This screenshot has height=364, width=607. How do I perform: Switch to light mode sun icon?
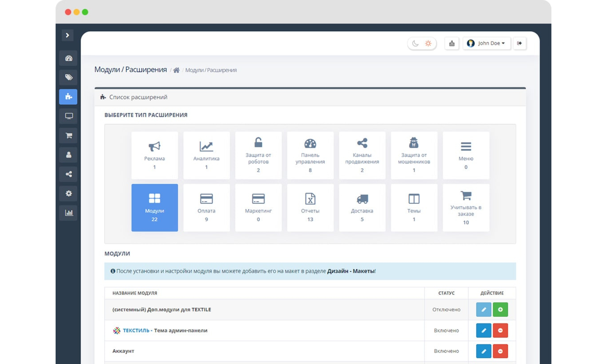click(x=428, y=43)
